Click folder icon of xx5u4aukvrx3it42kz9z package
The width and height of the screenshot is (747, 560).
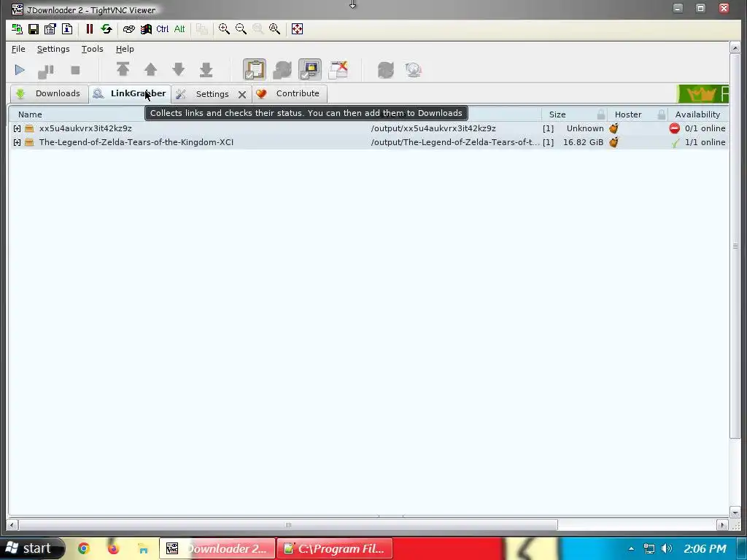point(29,128)
